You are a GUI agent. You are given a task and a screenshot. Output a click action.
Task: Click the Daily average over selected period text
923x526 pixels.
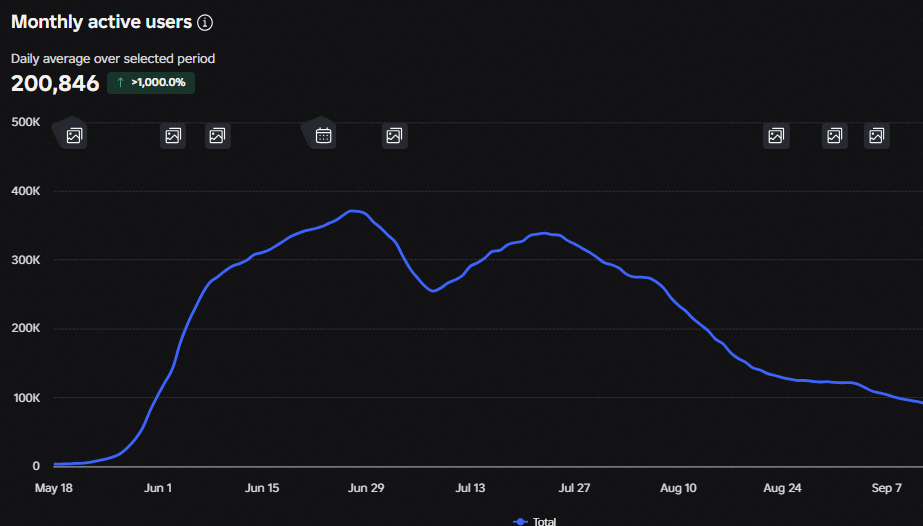click(113, 59)
